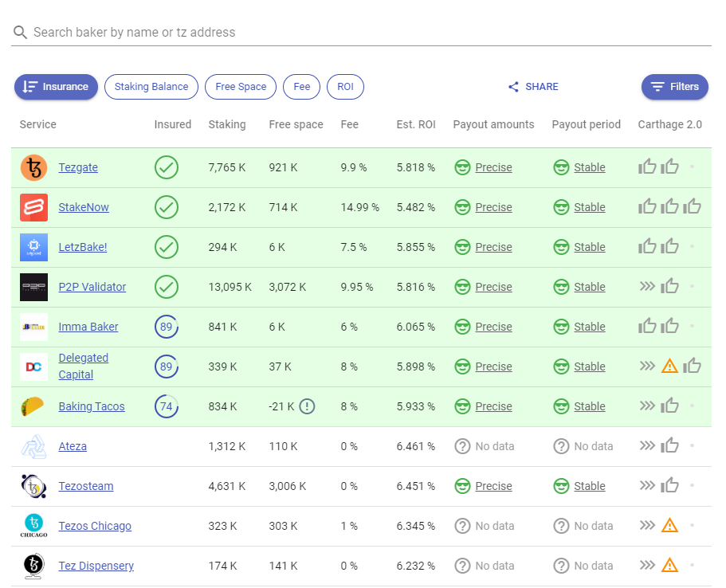726x588 pixels.
Task: Open the Filters panel
Action: point(674,87)
